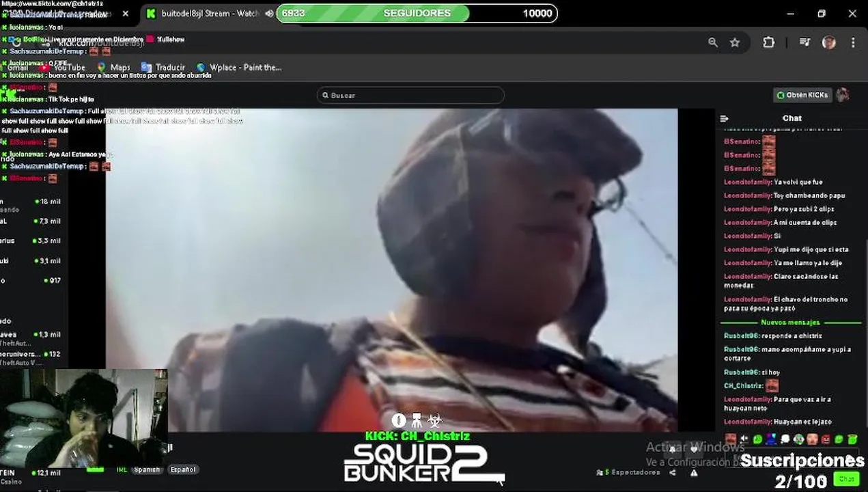Select the red angry face emote
This screenshot has height=492, width=868.
point(826,439)
